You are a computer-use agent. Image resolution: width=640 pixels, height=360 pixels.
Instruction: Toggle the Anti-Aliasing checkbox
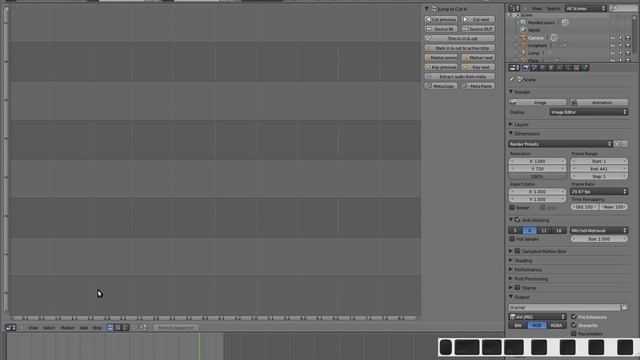coord(517,220)
